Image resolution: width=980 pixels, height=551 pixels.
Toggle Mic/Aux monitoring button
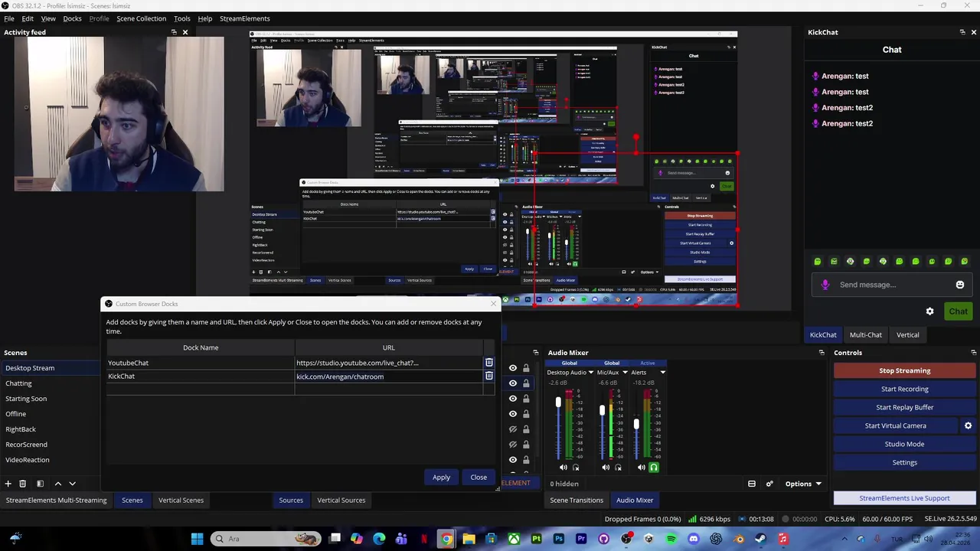click(x=619, y=468)
